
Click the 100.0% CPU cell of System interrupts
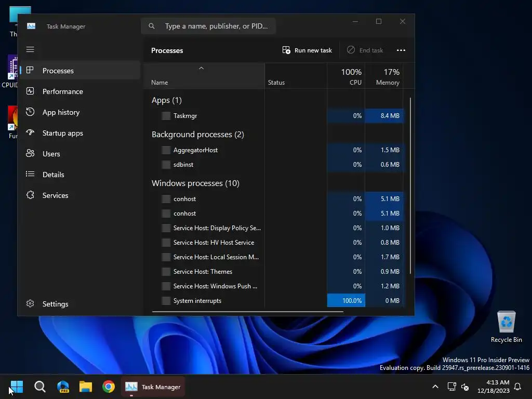[346, 301]
